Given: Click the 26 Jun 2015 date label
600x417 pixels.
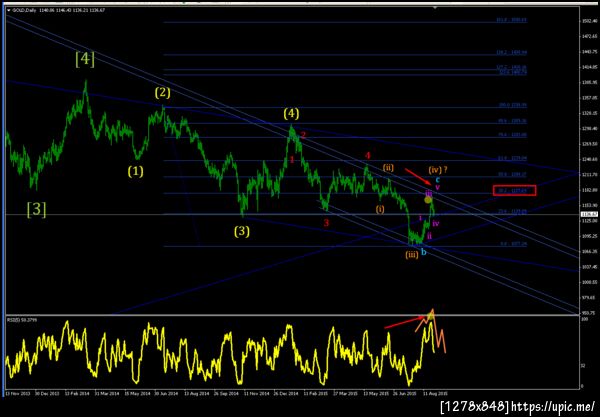Looking at the screenshot, I should point(406,393).
